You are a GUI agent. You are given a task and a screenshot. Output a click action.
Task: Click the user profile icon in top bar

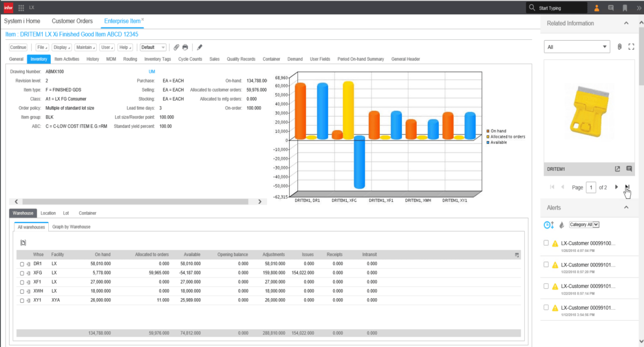pyautogui.click(x=597, y=8)
